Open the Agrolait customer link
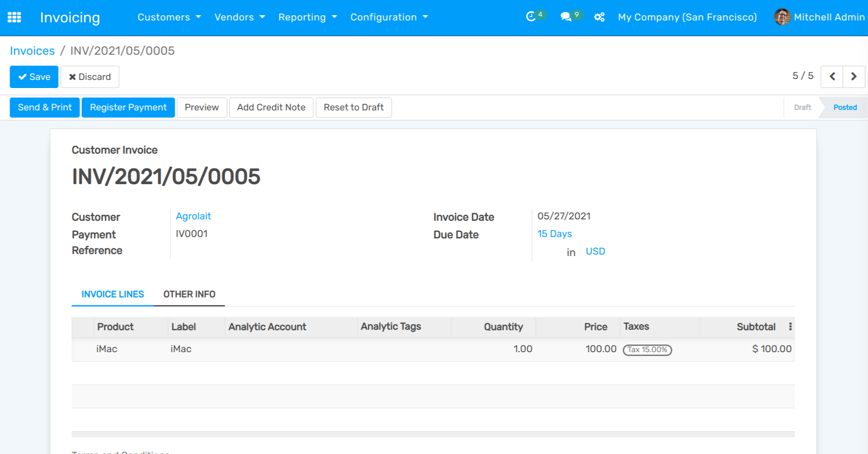Image resolution: width=868 pixels, height=454 pixels. point(193,216)
